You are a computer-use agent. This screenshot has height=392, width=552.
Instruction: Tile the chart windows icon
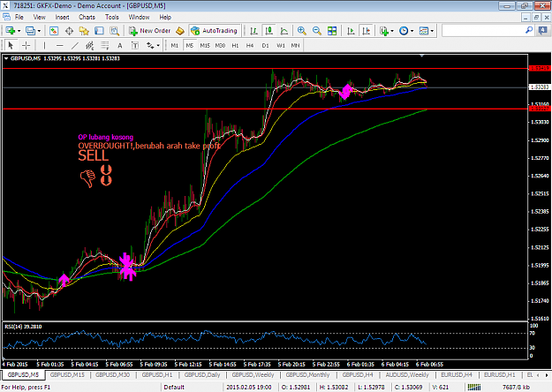coord(332,31)
